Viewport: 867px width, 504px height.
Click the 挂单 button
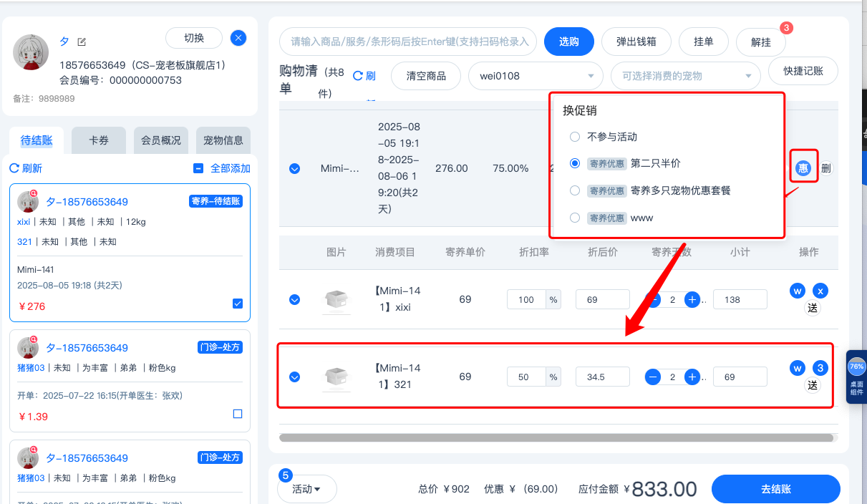(703, 42)
